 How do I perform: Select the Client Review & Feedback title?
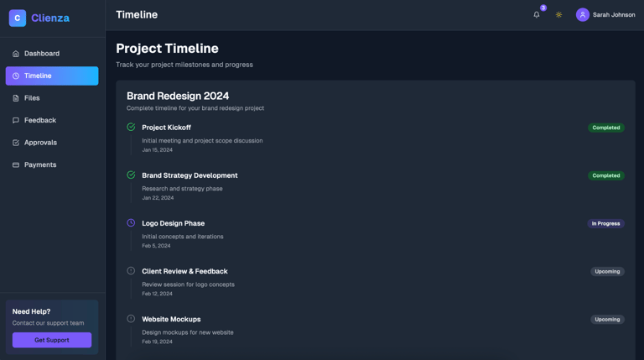click(x=184, y=271)
